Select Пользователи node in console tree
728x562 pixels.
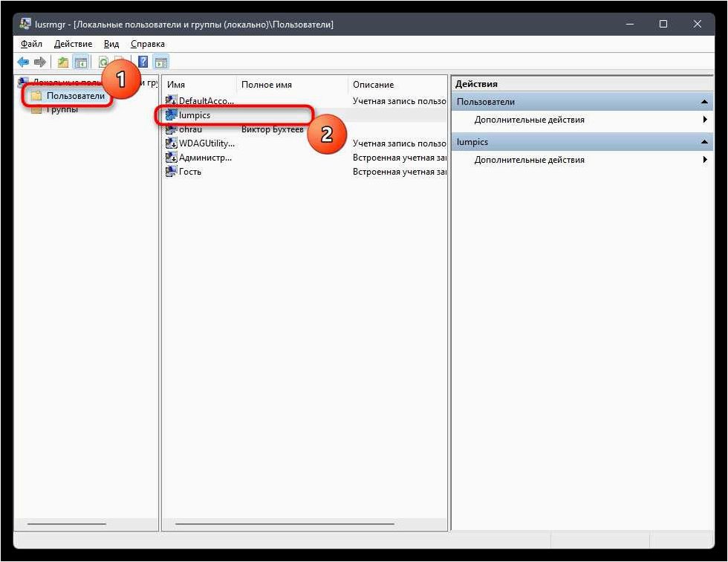pyautogui.click(x=76, y=96)
